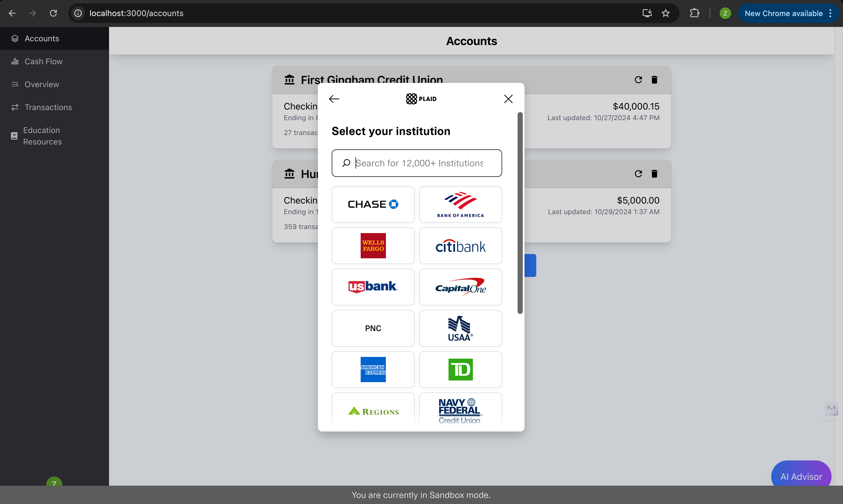
Task: Go back in the Plaid dialog
Action: (334, 99)
